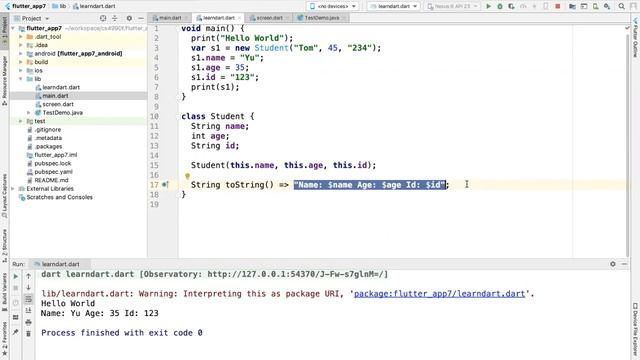This screenshot has width=640, height=360.
Task: Switch to TestDemo.java editor tab
Action: click(321, 18)
